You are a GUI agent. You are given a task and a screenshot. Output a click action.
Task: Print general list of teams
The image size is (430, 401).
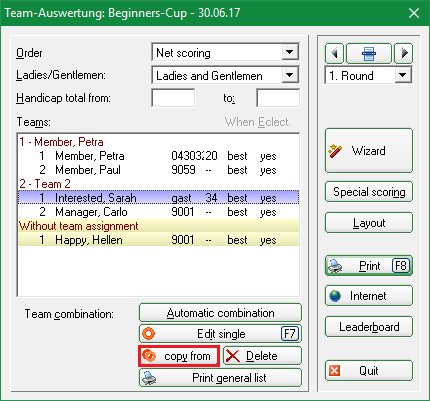(220, 378)
